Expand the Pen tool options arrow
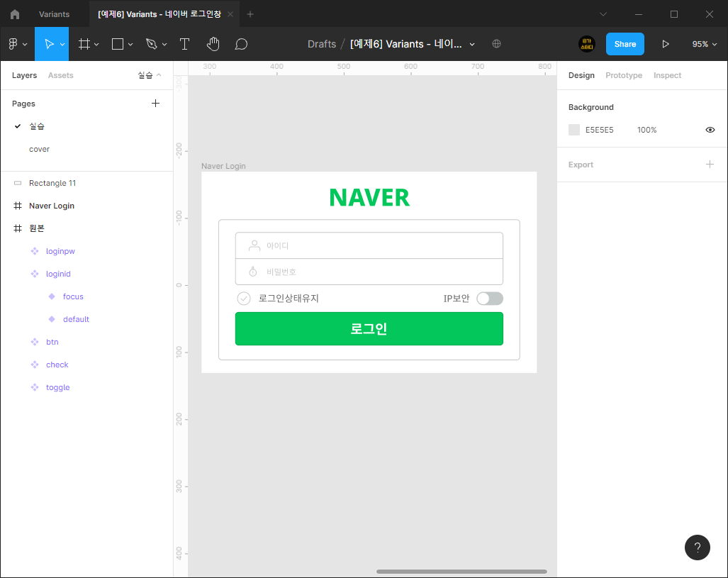Image resolution: width=728 pixels, height=578 pixels. click(x=164, y=44)
